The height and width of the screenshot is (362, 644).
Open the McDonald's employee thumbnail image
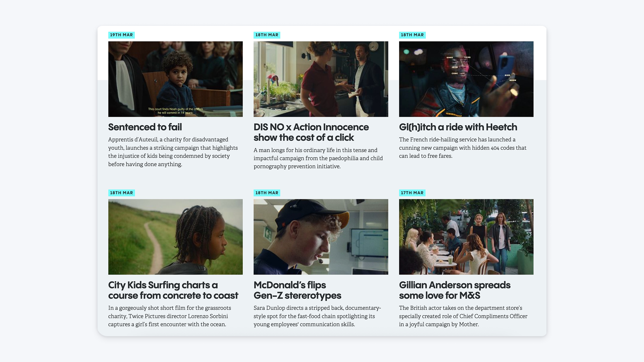pyautogui.click(x=321, y=237)
